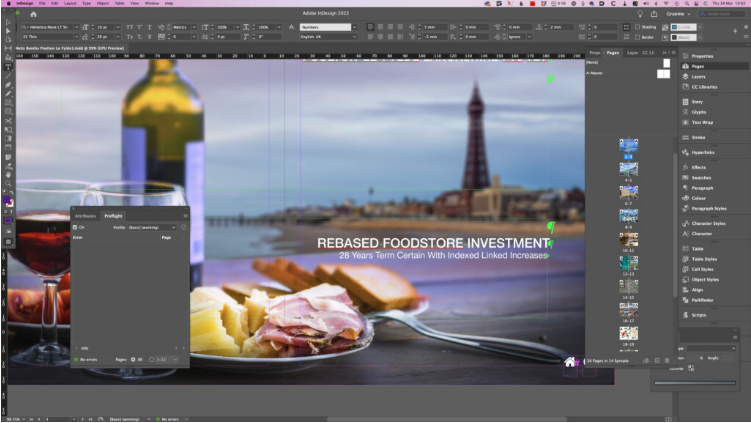Open the Preflight Profile dropdown
Screen dimensions: 751x423
(x=151, y=227)
